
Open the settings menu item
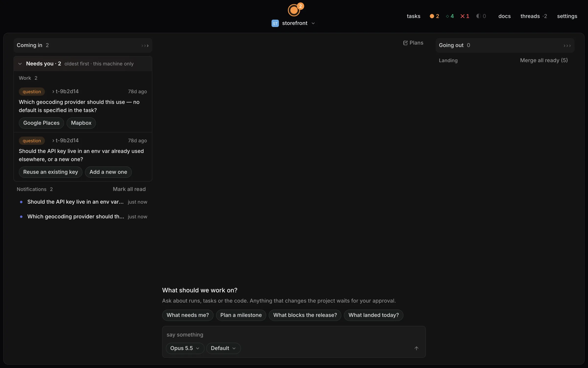click(567, 16)
